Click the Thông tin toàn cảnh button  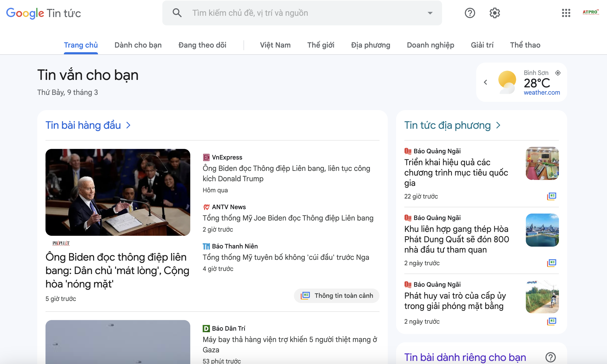coord(337,295)
